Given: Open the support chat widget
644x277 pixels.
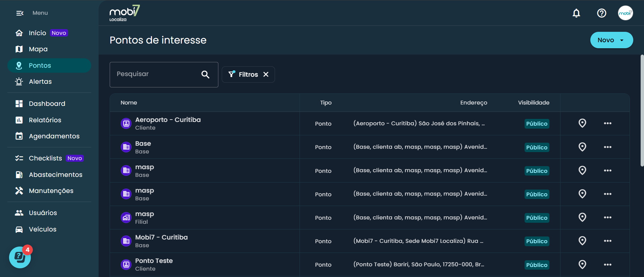Looking at the screenshot, I should coord(20,257).
